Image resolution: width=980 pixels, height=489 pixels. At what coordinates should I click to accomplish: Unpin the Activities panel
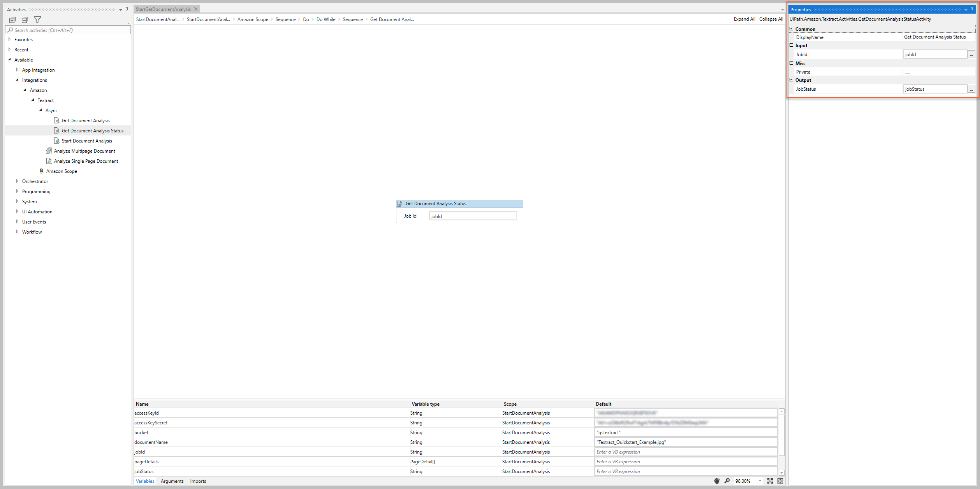click(x=126, y=9)
